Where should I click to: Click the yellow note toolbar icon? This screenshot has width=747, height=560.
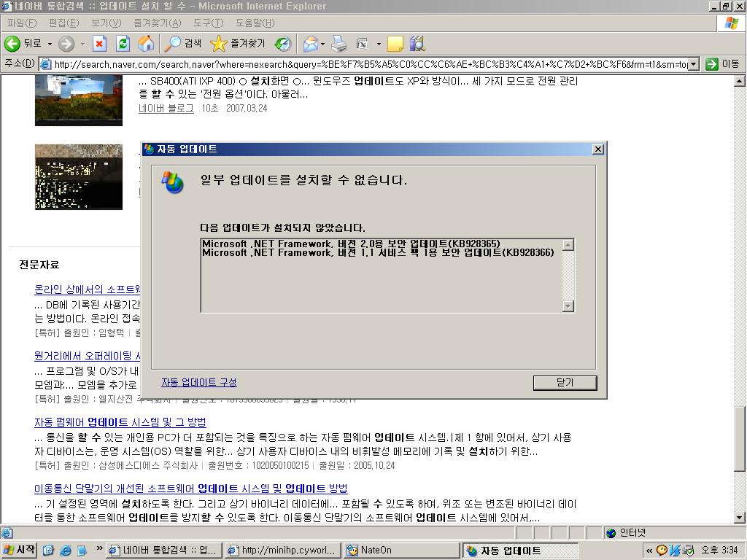click(395, 44)
